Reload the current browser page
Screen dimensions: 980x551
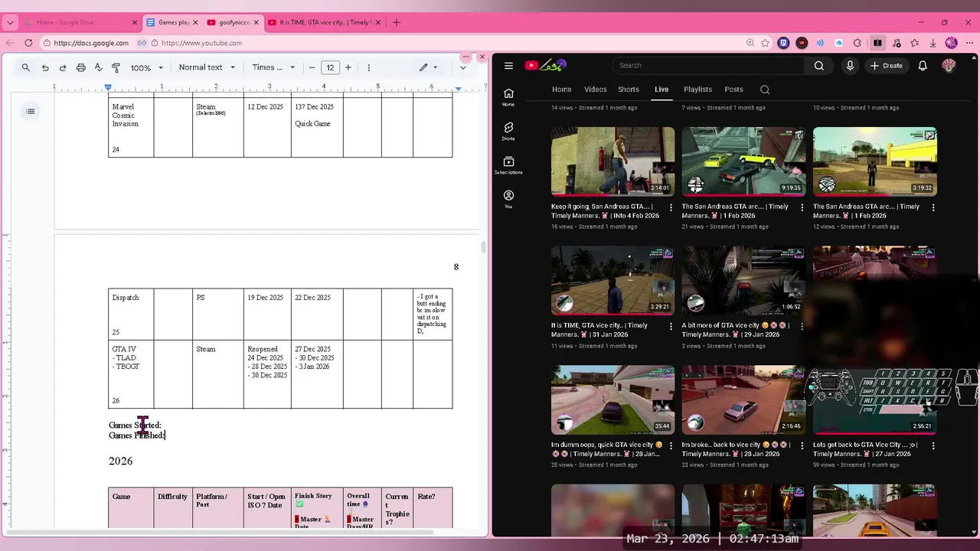point(28,43)
